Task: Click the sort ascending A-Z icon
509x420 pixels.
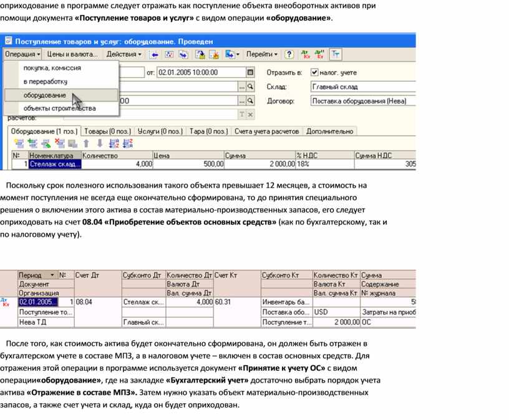Action: [114, 143]
